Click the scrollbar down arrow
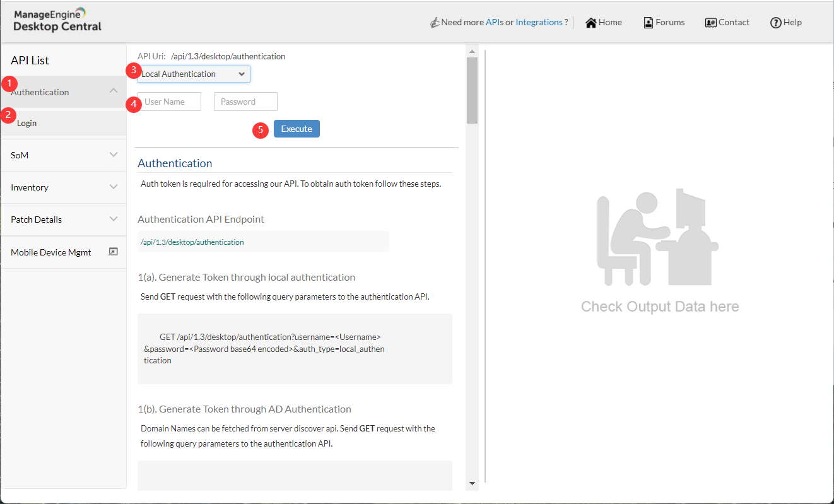This screenshot has width=834, height=504. coord(472,483)
